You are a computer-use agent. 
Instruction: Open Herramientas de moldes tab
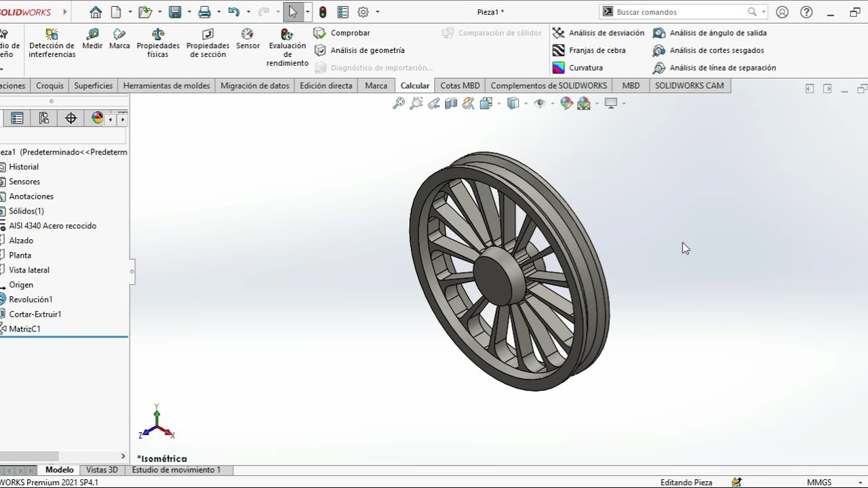click(167, 85)
